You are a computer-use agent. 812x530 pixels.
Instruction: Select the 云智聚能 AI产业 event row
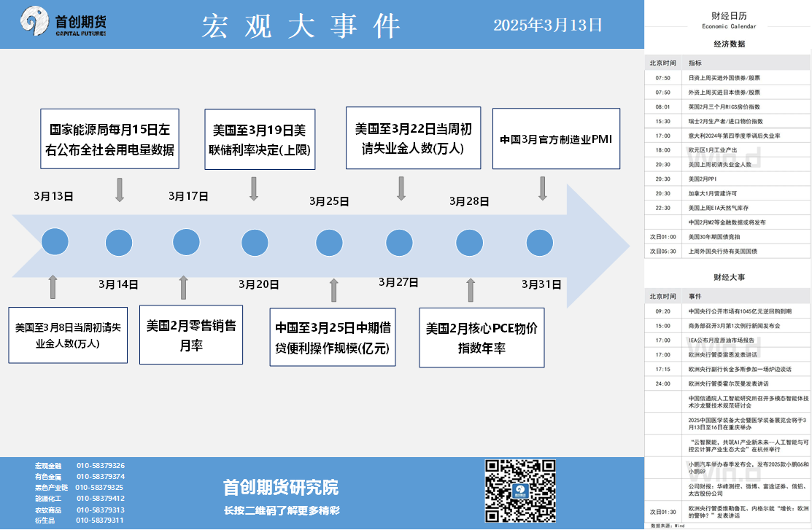point(727,445)
